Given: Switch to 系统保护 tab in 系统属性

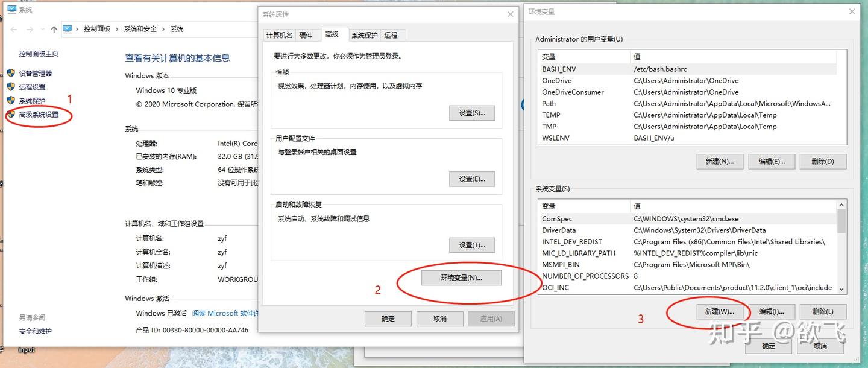Looking at the screenshot, I should pos(365,35).
